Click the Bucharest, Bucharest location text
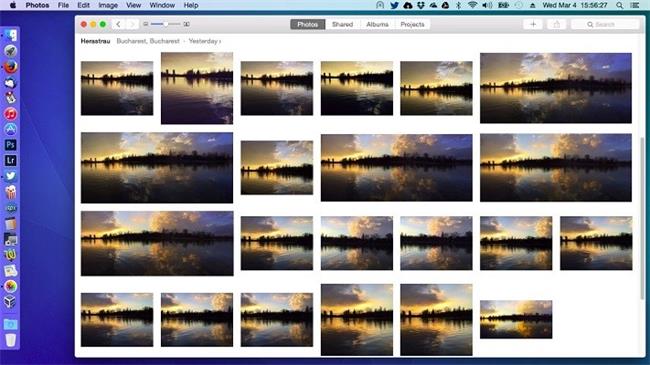The image size is (650, 365). pos(148,41)
